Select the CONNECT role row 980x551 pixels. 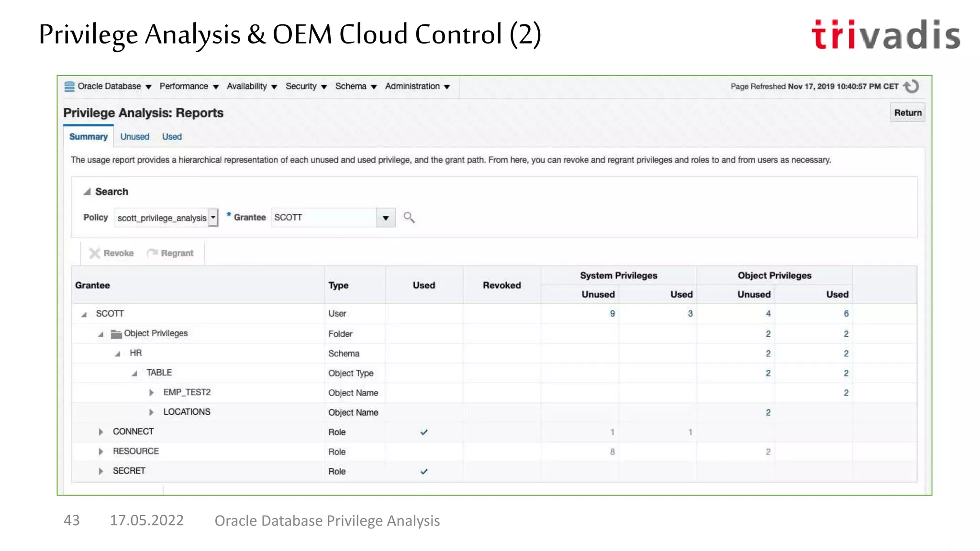(494, 432)
